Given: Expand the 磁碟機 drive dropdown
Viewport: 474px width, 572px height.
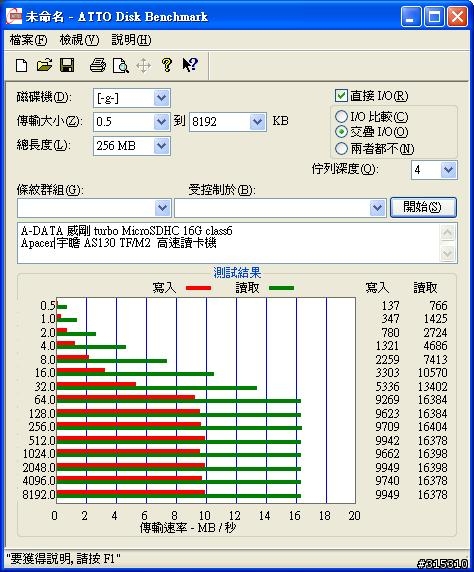Looking at the screenshot, I should click(x=161, y=98).
